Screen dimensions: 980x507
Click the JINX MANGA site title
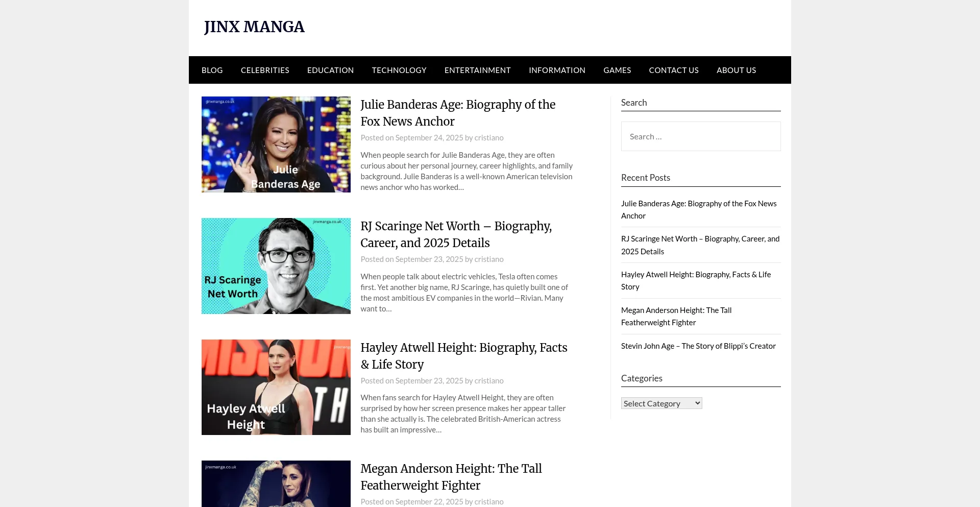(x=254, y=27)
